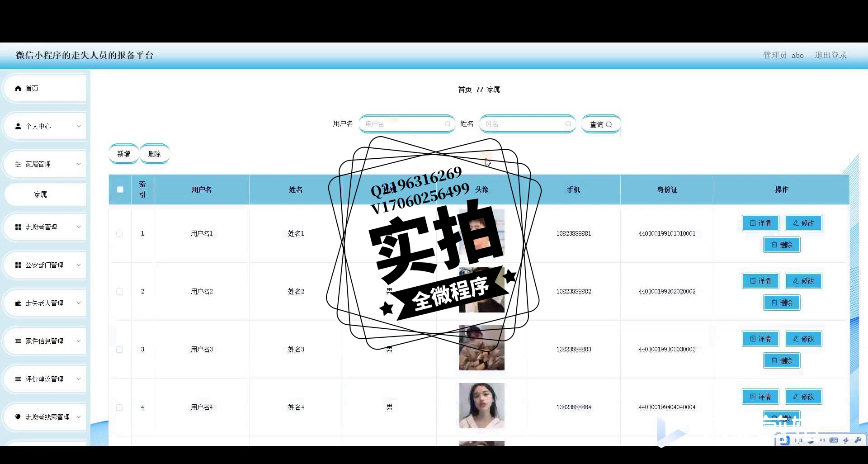Click the magnifier icon inside the 姓名 search box
The image size is (868, 464).
568,124
